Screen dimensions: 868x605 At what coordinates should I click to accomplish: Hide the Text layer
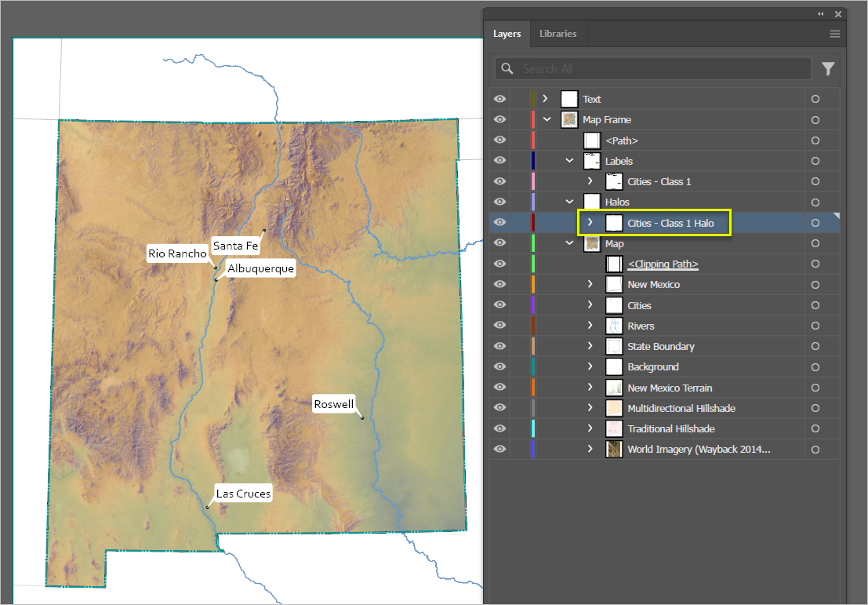(x=499, y=98)
